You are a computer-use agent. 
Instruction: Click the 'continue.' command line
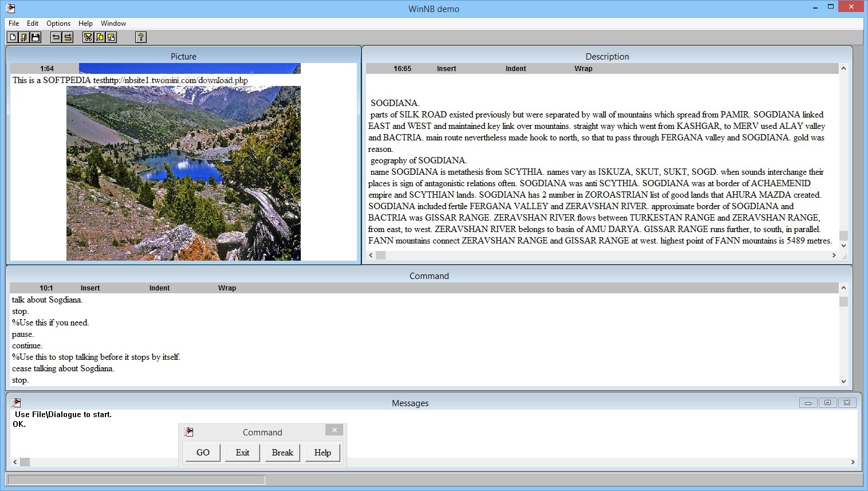(27, 345)
